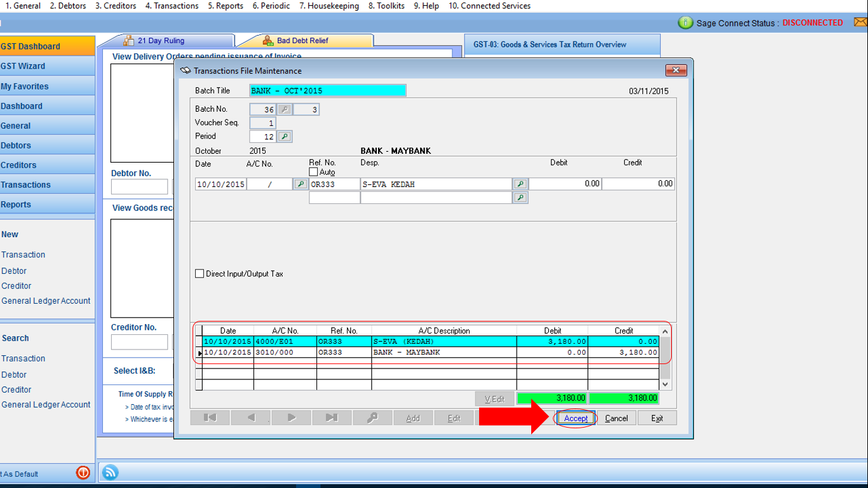Image resolution: width=868 pixels, height=488 pixels.
Task: Click the Ref. No. field containing OR333
Action: [x=334, y=184]
